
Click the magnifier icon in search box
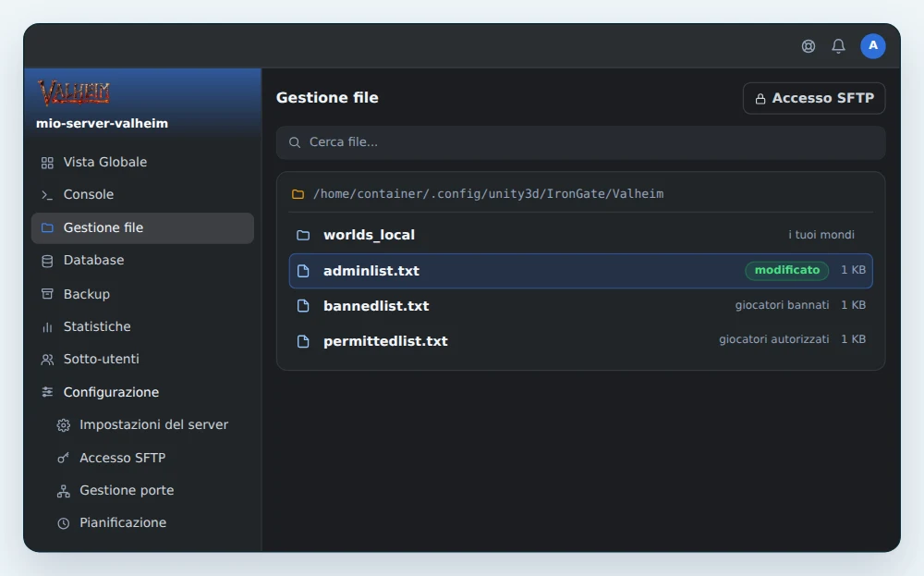(x=295, y=142)
